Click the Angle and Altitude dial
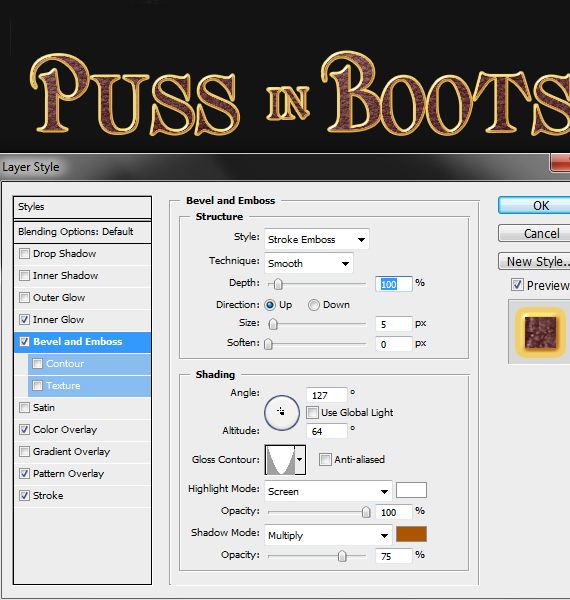The image size is (570, 600). [x=282, y=413]
